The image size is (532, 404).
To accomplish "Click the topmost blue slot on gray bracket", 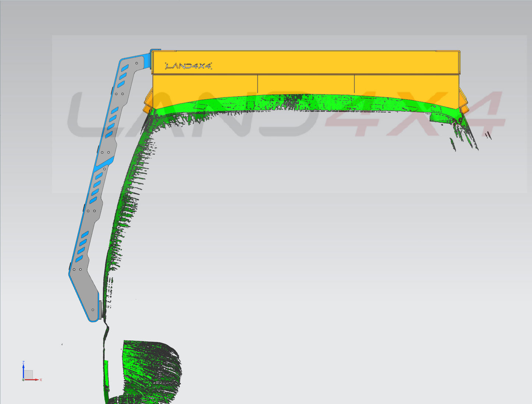I will point(125,68).
